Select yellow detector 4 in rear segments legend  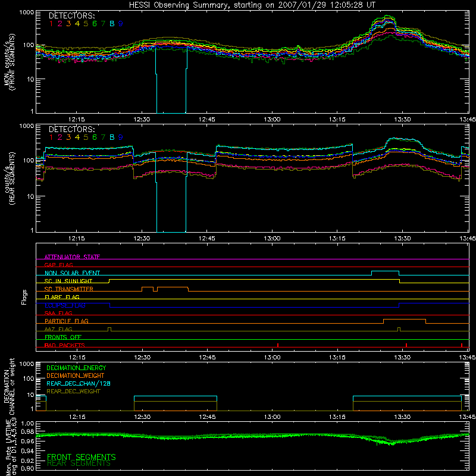click(77, 137)
